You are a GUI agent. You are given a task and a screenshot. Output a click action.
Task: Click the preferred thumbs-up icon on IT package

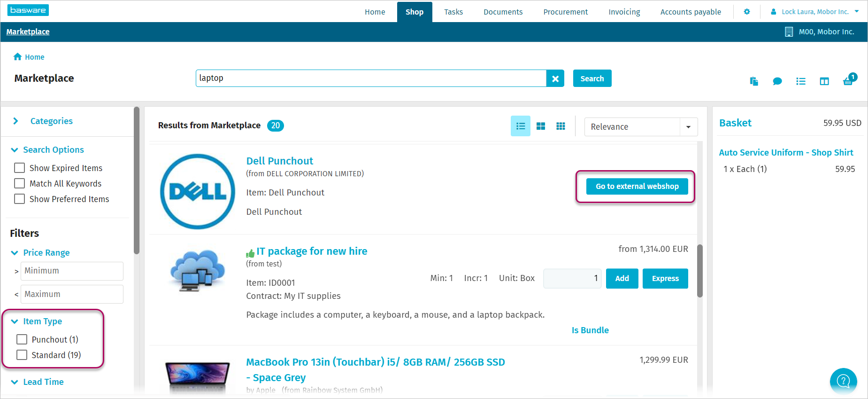pyautogui.click(x=250, y=253)
